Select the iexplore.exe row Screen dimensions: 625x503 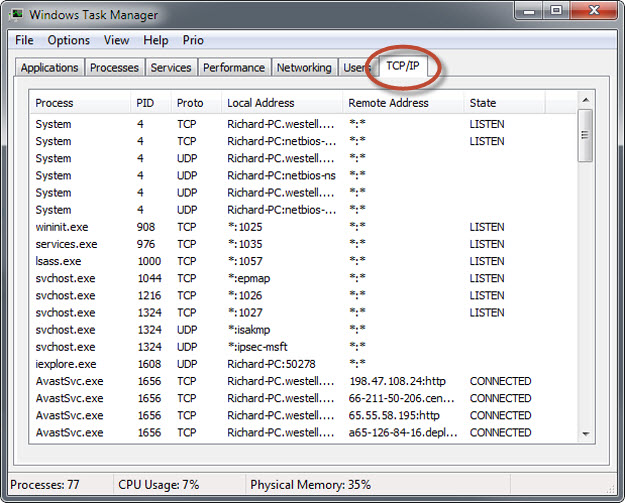(x=303, y=364)
